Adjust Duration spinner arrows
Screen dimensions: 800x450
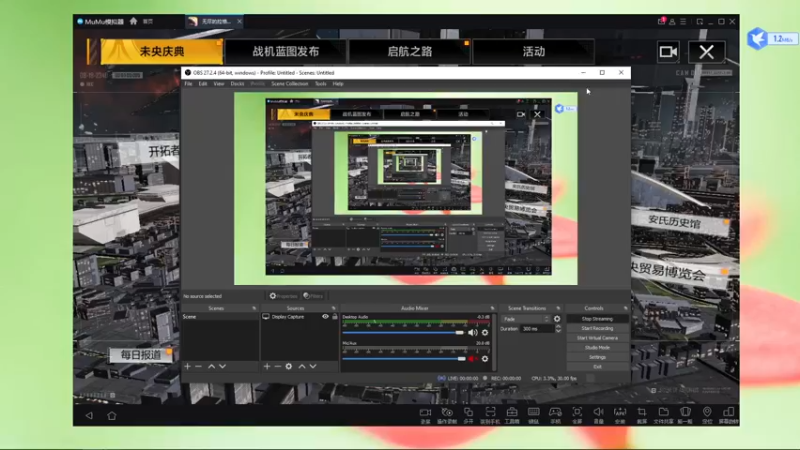point(558,329)
